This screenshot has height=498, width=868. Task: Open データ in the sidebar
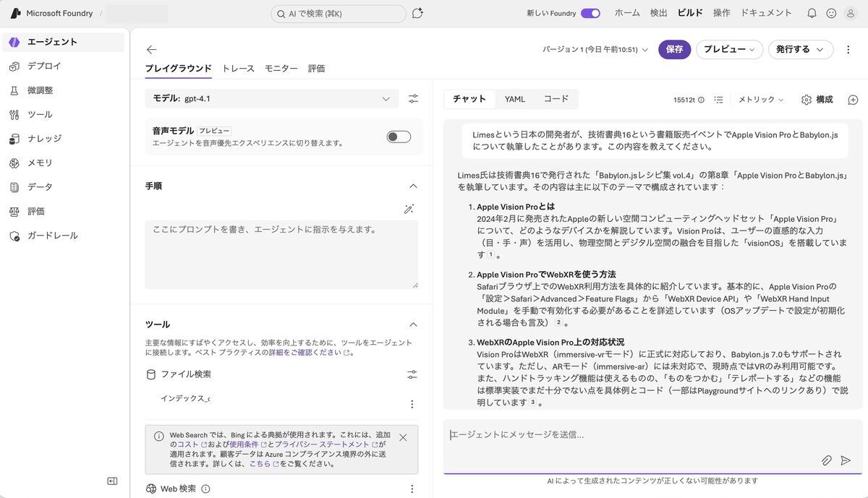click(63, 187)
